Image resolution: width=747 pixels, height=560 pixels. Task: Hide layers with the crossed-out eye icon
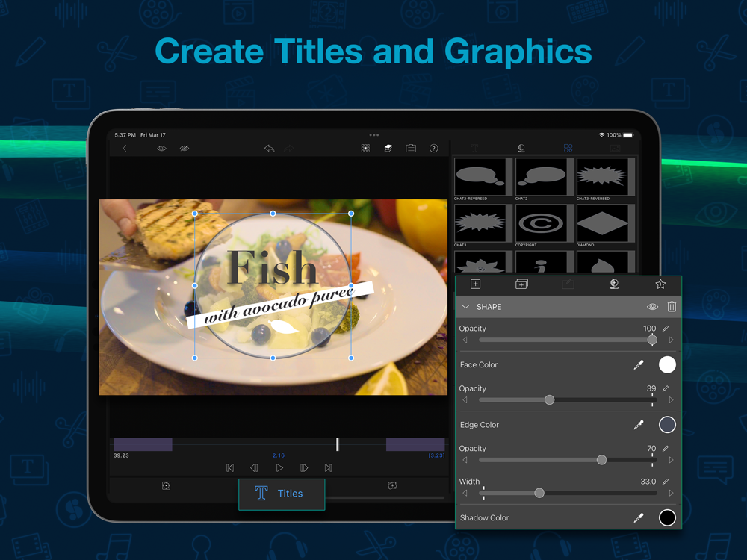185,149
